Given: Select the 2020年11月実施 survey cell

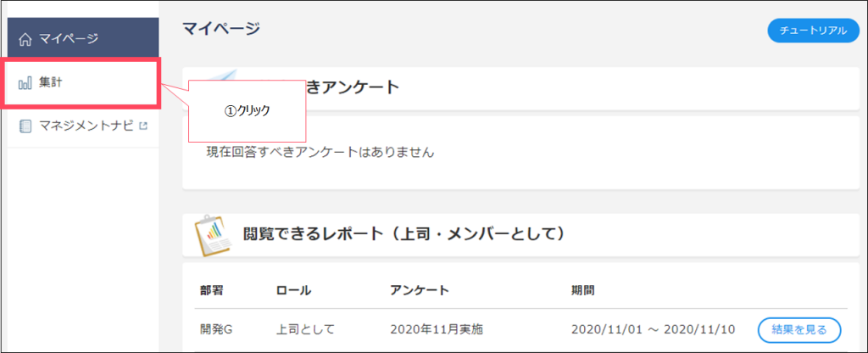Looking at the screenshot, I should point(437,330).
